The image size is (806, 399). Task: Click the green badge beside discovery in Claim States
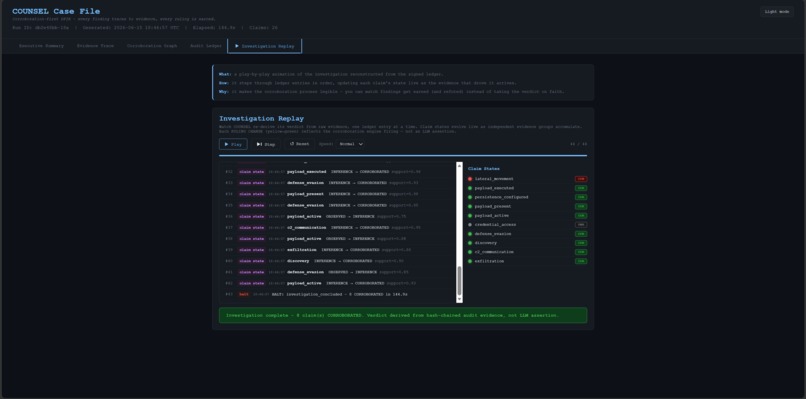[581, 243]
